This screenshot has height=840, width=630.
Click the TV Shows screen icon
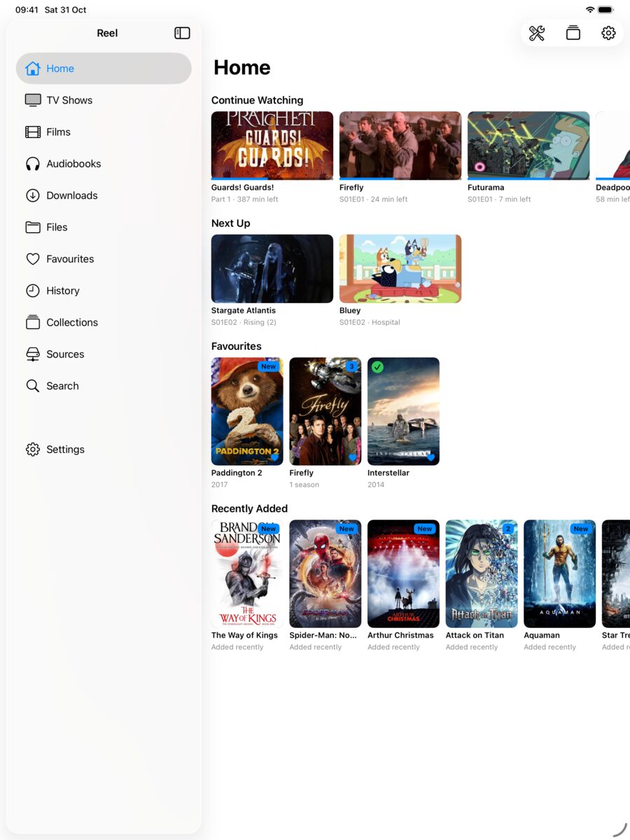click(33, 100)
